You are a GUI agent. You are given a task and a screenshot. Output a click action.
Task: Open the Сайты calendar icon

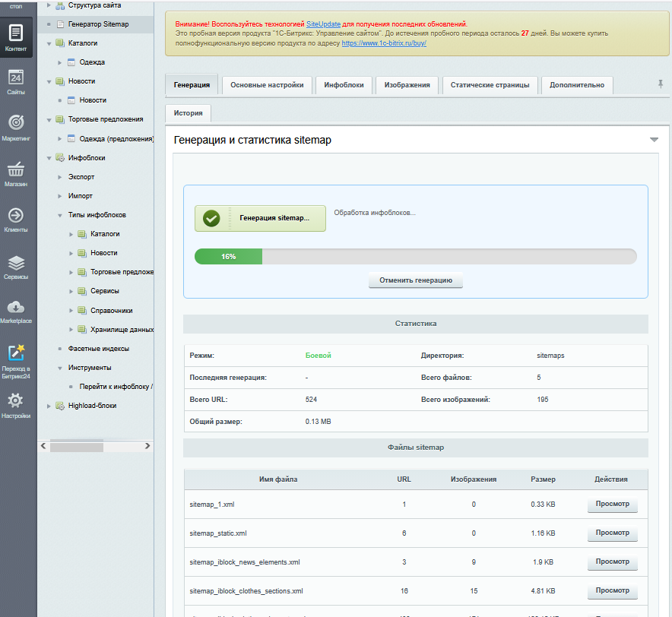click(16, 81)
